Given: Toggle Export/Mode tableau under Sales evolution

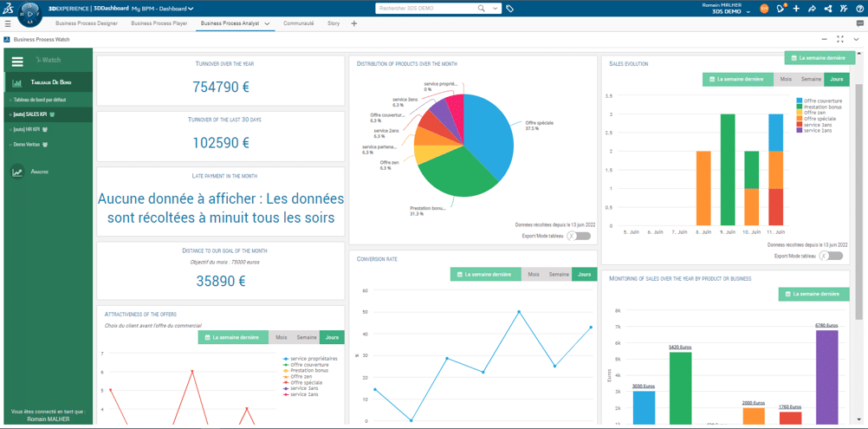Looking at the screenshot, I should 831,256.
